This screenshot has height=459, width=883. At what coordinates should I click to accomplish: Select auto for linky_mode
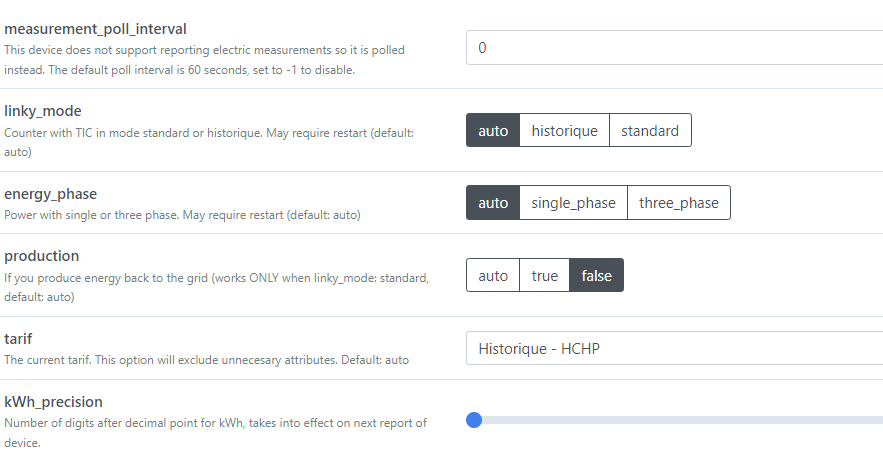click(x=493, y=131)
